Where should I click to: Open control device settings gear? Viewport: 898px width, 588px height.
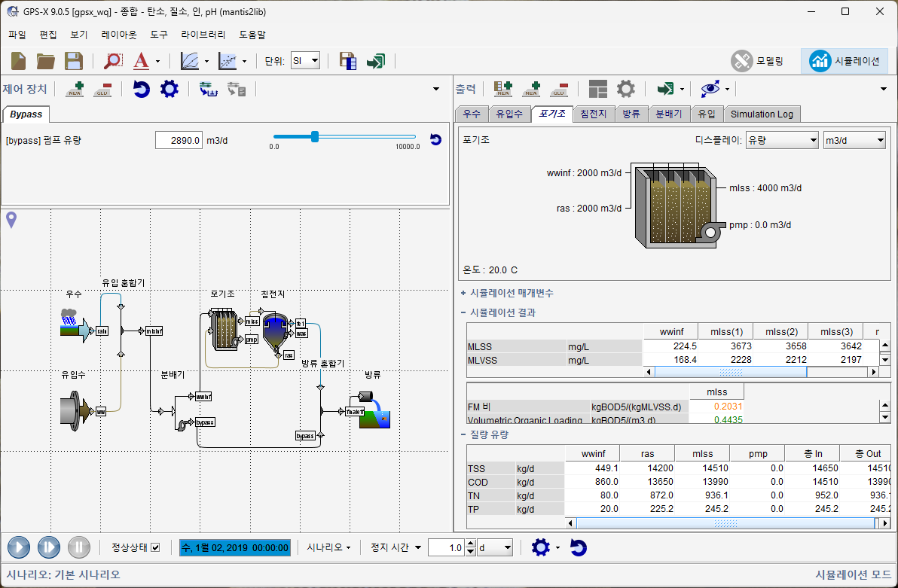point(170,90)
